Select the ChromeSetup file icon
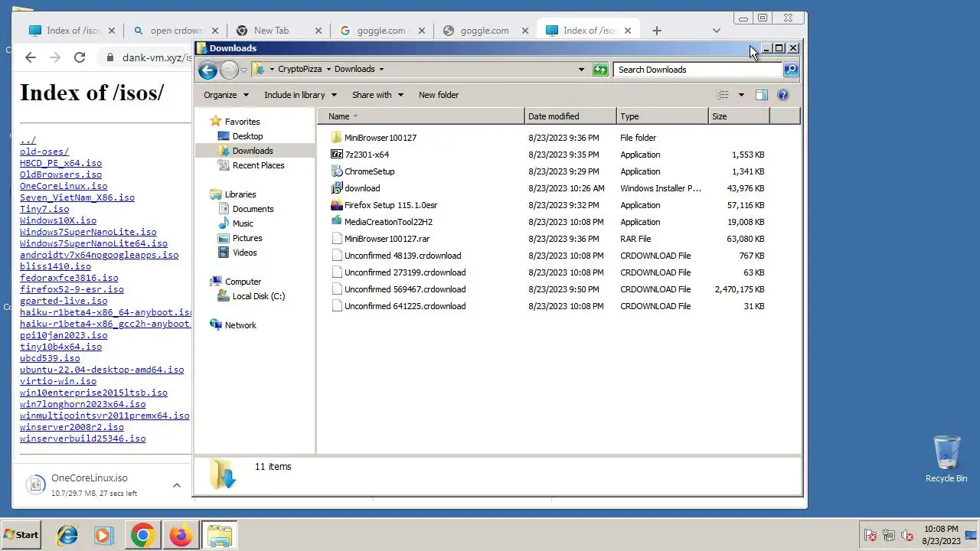 click(x=337, y=171)
